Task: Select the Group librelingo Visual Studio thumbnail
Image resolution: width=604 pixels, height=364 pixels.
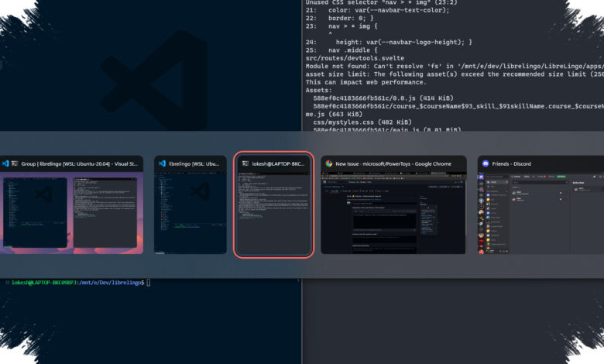Action: pos(71,204)
